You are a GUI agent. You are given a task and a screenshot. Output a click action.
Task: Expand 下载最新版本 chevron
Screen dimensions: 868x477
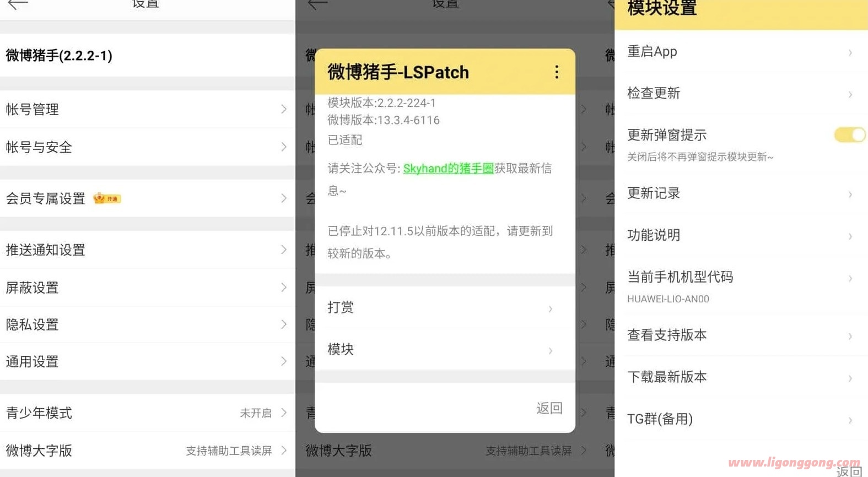pos(850,377)
